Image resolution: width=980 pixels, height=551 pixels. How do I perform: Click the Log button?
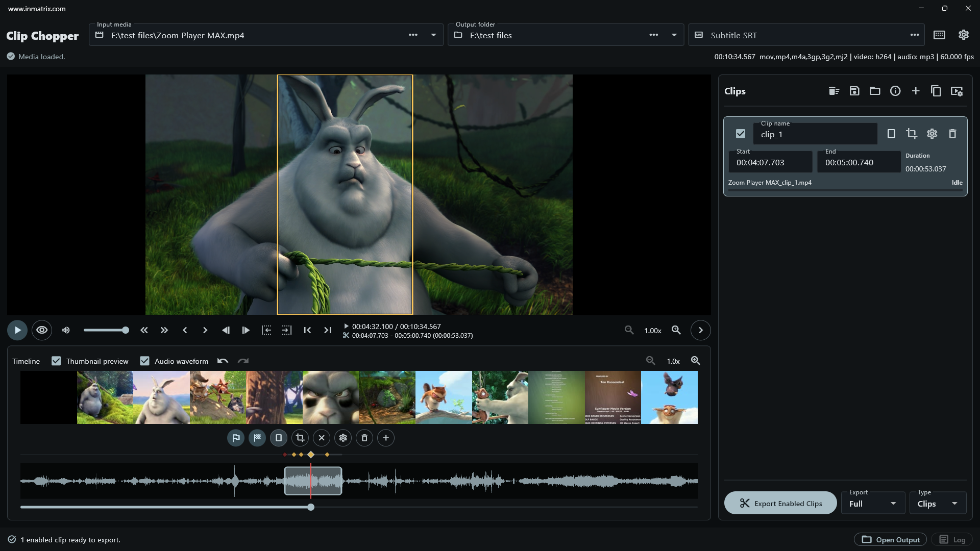click(x=952, y=539)
